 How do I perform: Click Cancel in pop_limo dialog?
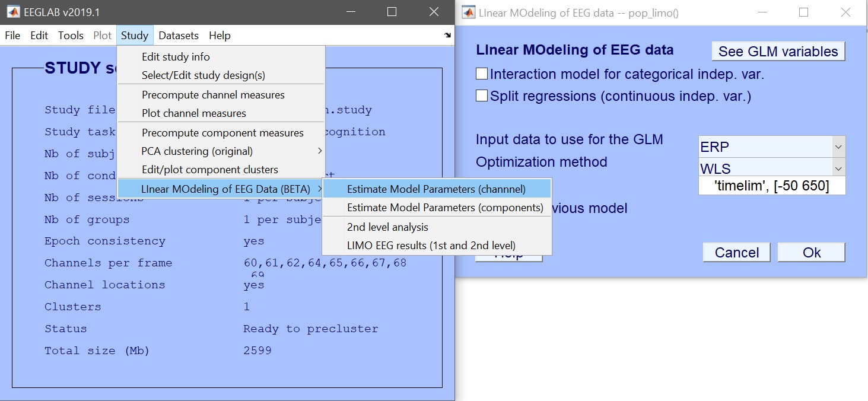pos(736,253)
